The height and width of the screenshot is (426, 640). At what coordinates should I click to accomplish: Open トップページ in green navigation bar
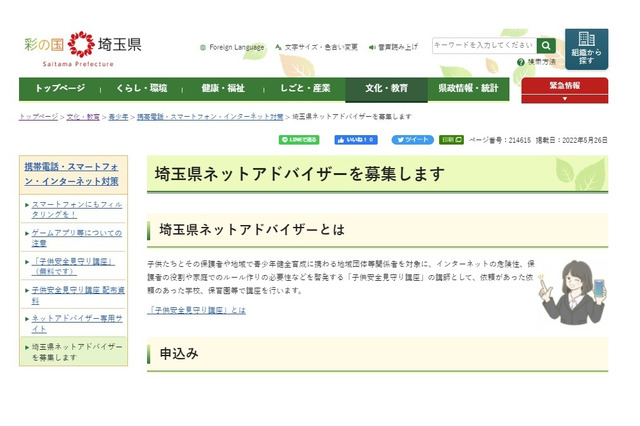click(60, 89)
